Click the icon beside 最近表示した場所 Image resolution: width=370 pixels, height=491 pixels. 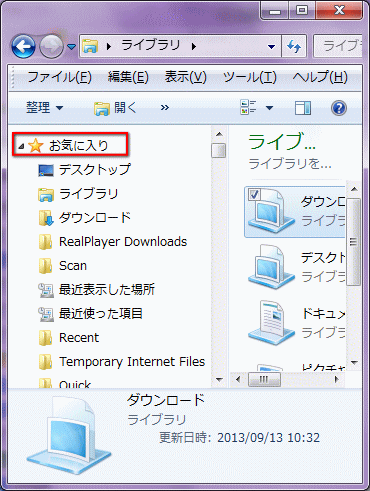click(x=46, y=290)
